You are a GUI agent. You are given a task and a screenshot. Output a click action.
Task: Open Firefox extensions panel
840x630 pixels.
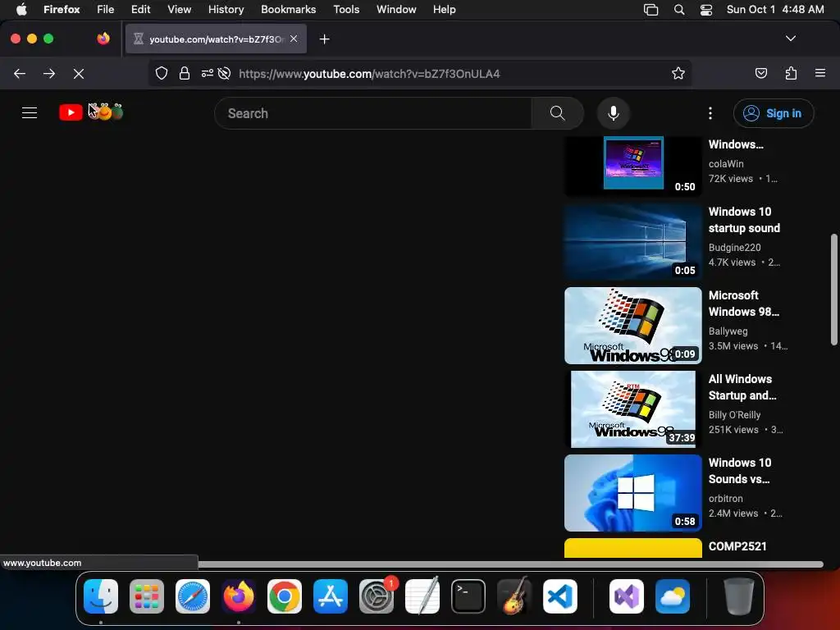791,73
